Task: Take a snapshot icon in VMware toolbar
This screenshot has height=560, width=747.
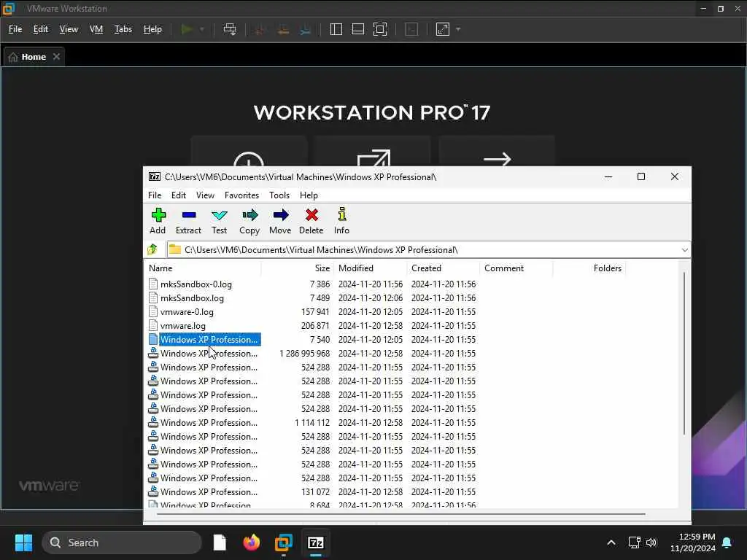Action: (x=260, y=29)
